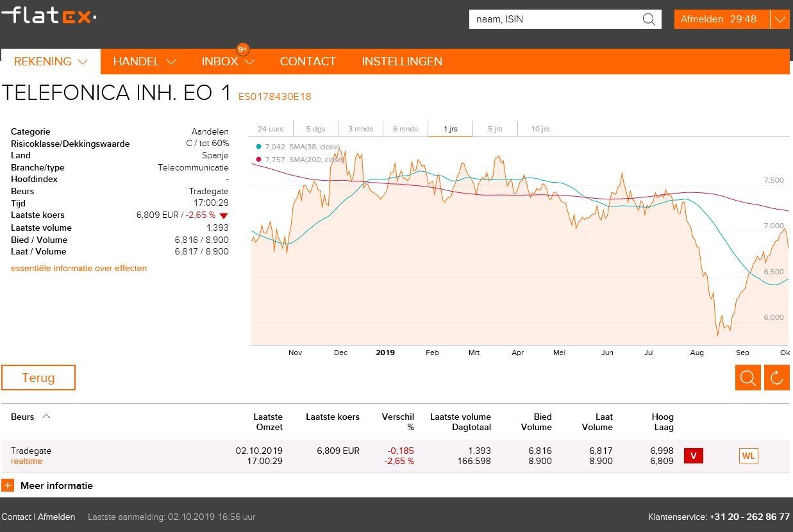Open the orange chart search button
793x532 pixels.
tap(748, 378)
